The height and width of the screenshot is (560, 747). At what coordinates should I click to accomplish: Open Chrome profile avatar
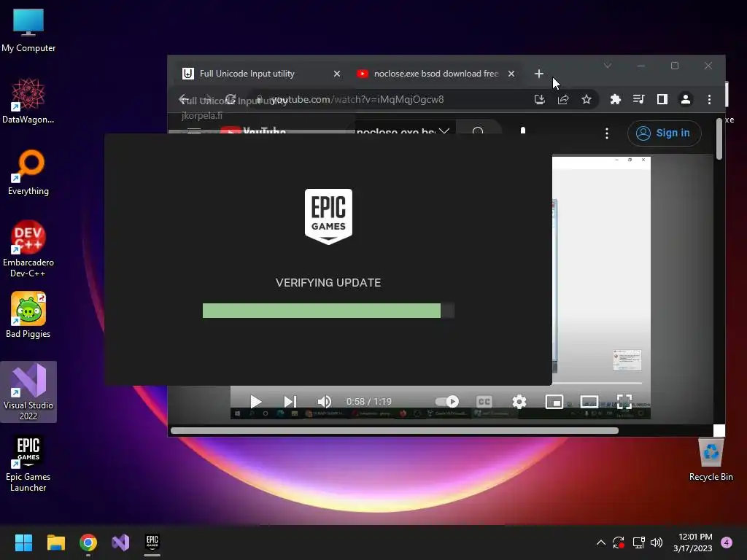point(686,99)
